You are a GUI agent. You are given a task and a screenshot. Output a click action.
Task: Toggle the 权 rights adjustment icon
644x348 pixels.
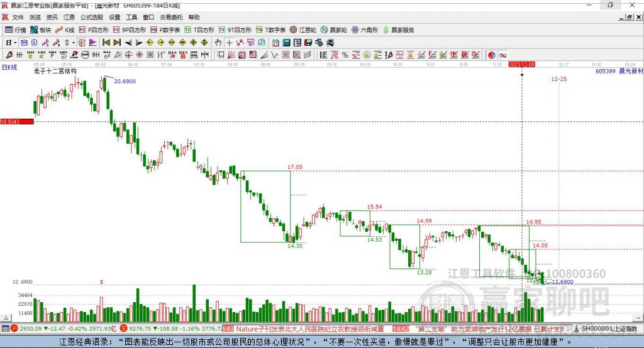[x=82, y=43]
